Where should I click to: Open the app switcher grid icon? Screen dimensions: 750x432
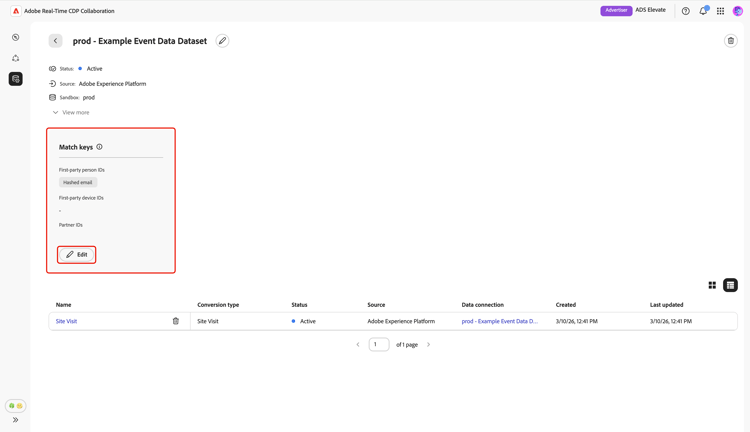click(x=720, y=11)
